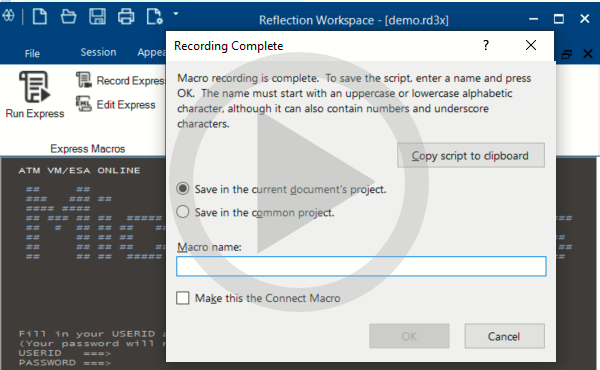
Task: Click the Cancel button in dialog
Action: pyautogui.click(x=504, y=336)
